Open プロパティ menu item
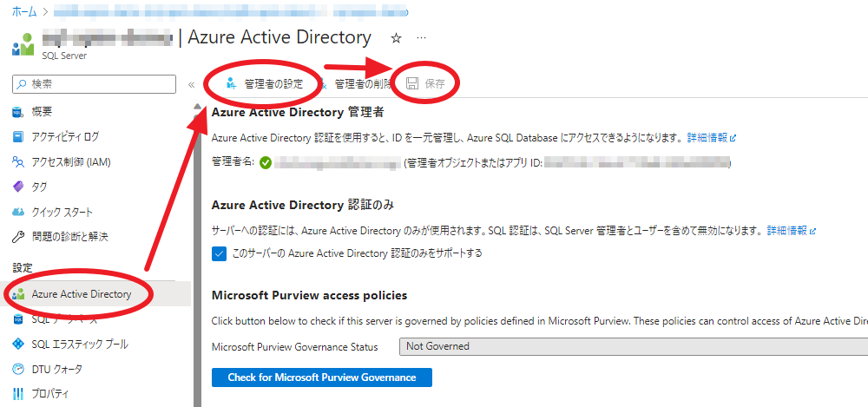Image resolution: width=868 pixels, height=407 pixels. (x=49, y=394)
